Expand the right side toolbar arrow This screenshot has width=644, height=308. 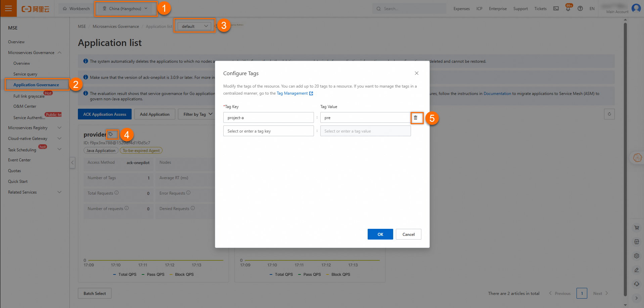click(x=637, y=298)
